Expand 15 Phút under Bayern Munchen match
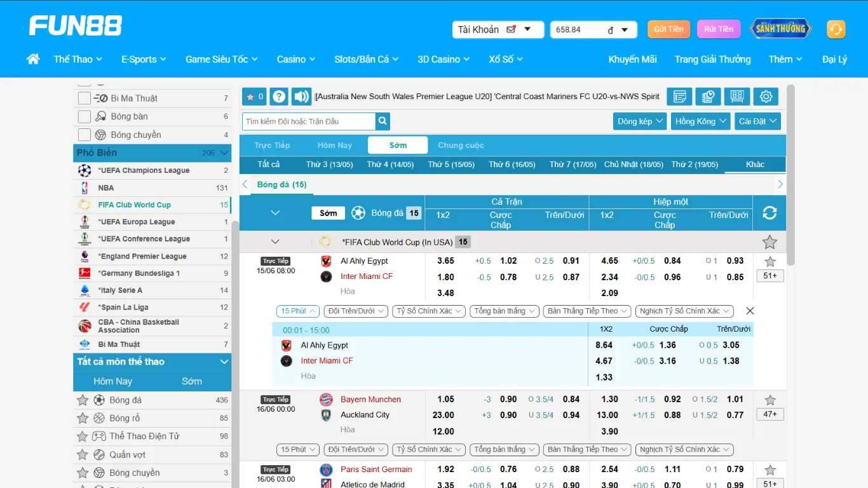The image size is (868, 488). pyautogui.click(x=298, y=450)
